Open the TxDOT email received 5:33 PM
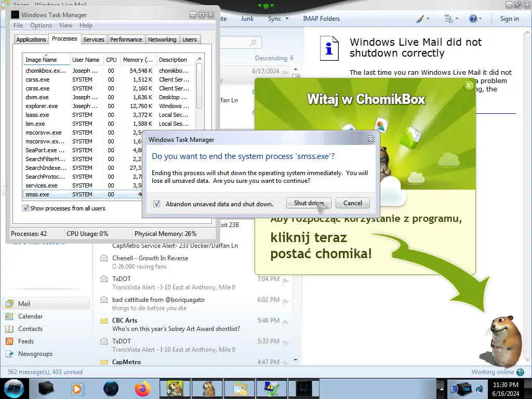This screenshot has width=532, height=399. pyautogui.click(x=193, y=345)
